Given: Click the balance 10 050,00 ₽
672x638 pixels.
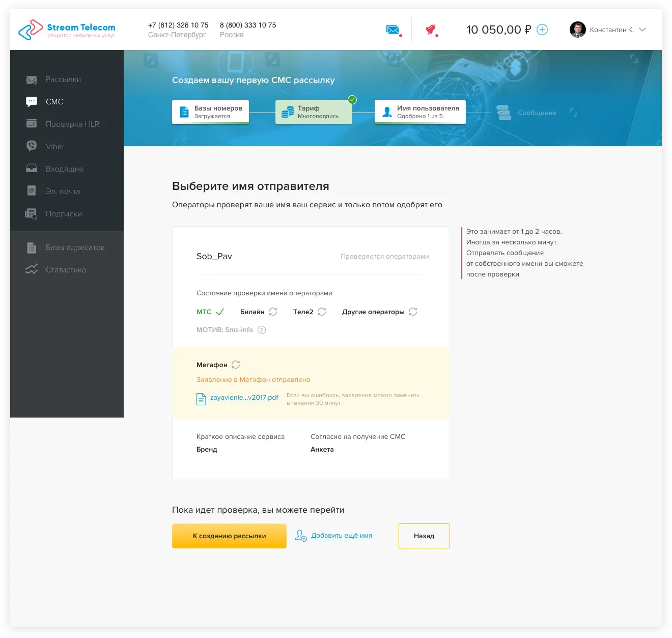Looking at the screenshot, I should (499, 30).
